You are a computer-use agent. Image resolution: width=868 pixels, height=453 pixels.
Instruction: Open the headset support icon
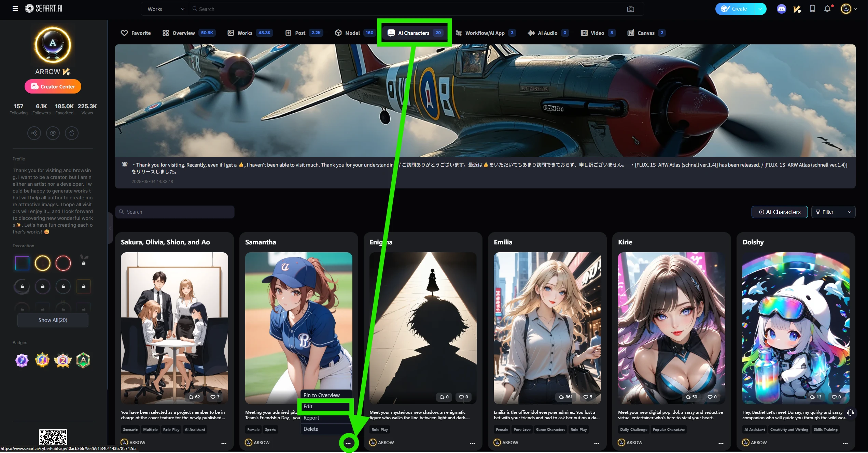click(x=851, y=413)
